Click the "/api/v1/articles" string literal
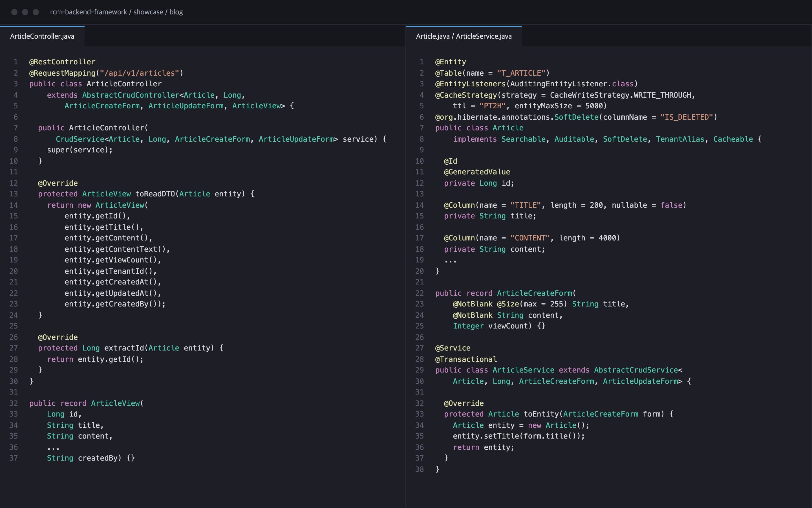 coord(139,73)
